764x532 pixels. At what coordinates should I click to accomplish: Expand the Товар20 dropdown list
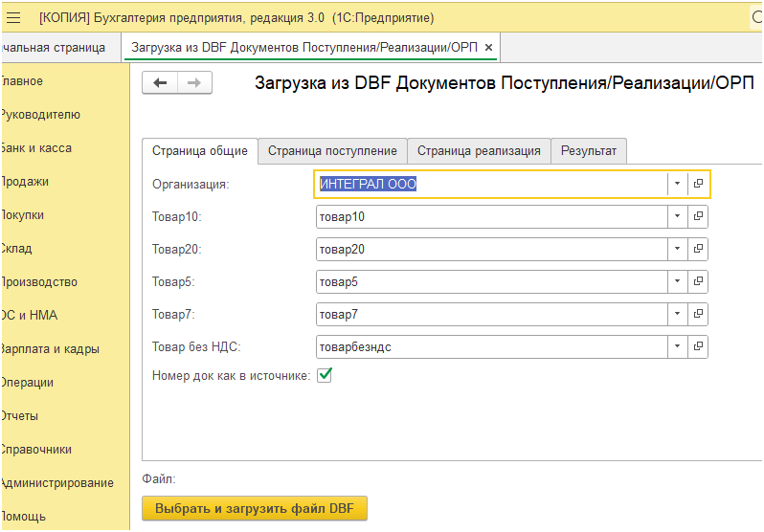pos(677,249)
